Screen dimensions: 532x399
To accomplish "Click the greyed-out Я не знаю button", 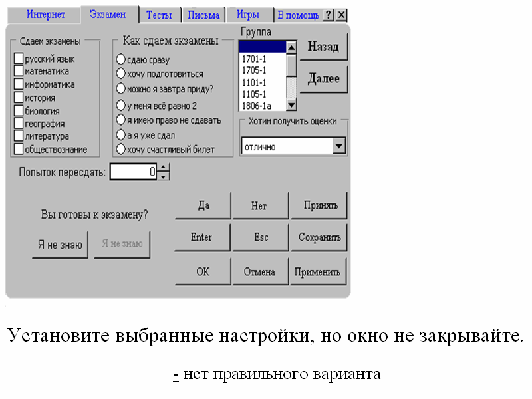I will pyautogui.click(x=122, y=244).
